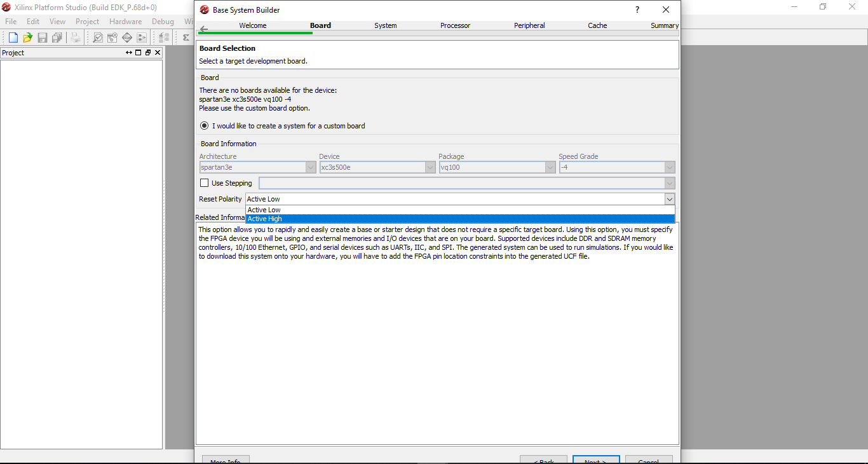The height and width of the screenshot is (464, 868).
Task: Open the View menu
Action: pos(57,22)
